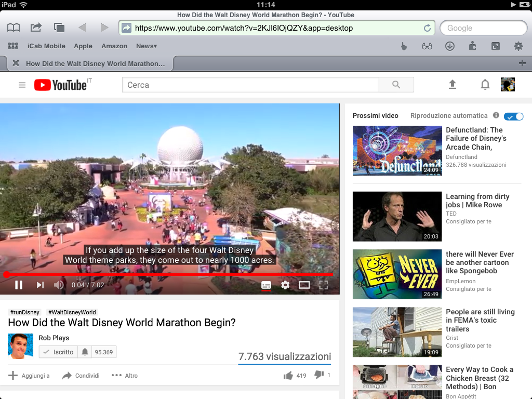Open the tabs overview icon
This screenshot has width=532, height=399.
(59, 28)
